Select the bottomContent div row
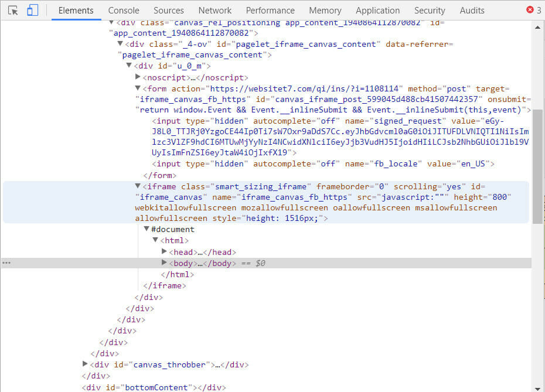Screen dimensions: 545x392 click(x=154, y=387)
